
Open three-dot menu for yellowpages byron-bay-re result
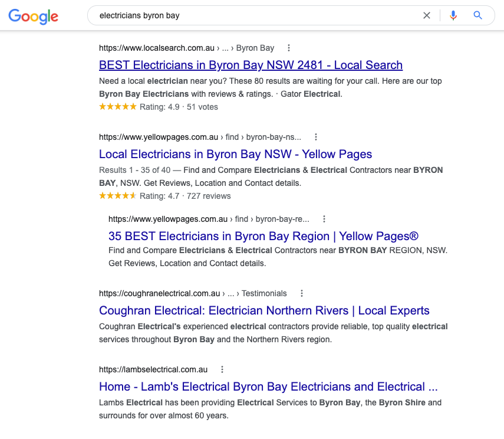coord(324,219)
